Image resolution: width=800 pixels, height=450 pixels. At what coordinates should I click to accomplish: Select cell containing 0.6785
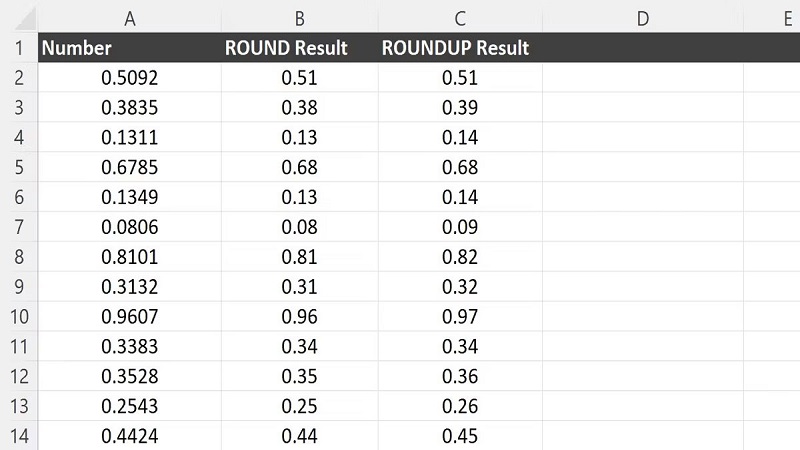tap(129, 167)
